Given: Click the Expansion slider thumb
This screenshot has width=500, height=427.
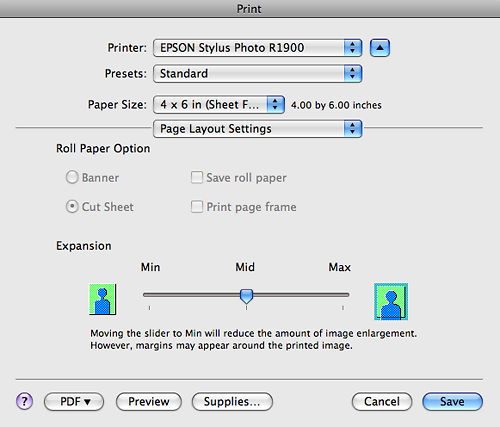Looking at the screenshot, I should point(246,296).
